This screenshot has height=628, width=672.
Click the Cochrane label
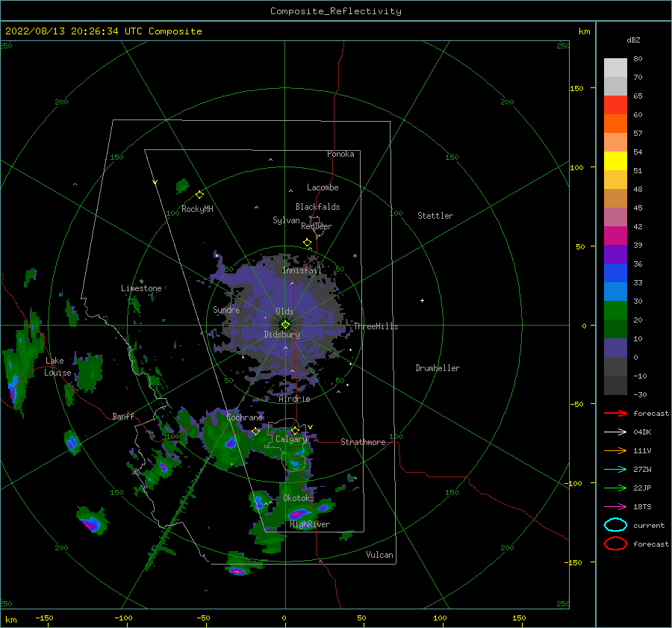(x=244, y=417)
